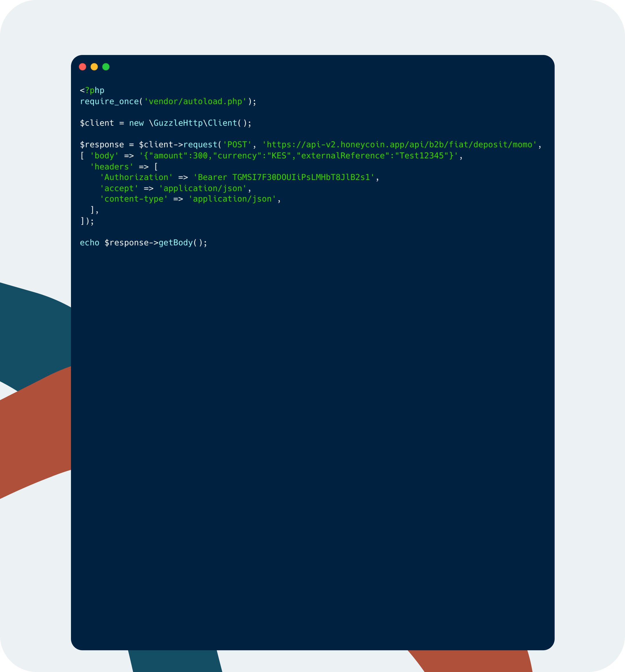Click the 'accept' header key
This screenshot has height=672, width=625.
click(x=119, y=189)
